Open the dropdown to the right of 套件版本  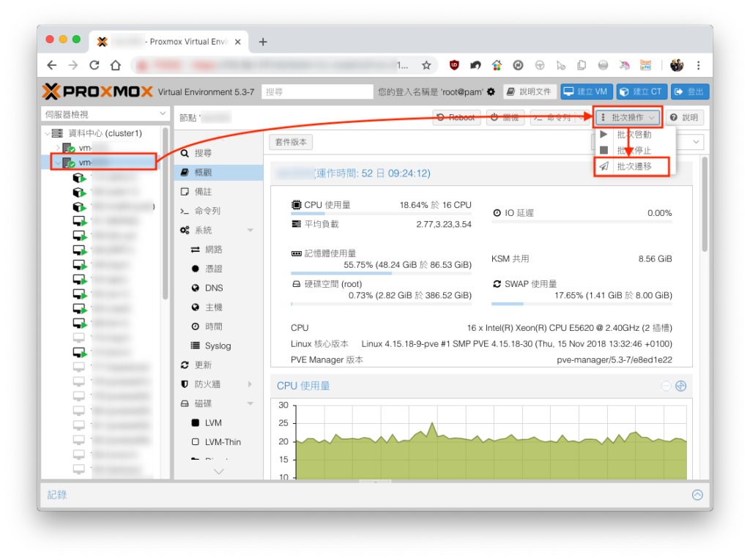(x=696, y=142)
